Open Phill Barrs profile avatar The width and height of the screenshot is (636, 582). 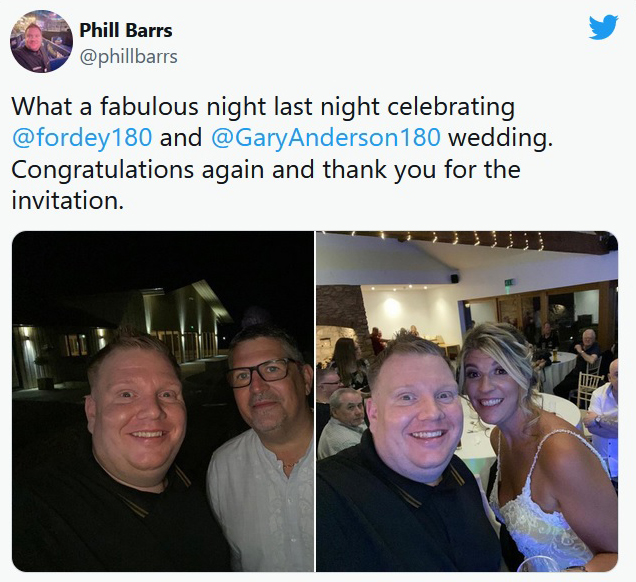pos(41,41)
